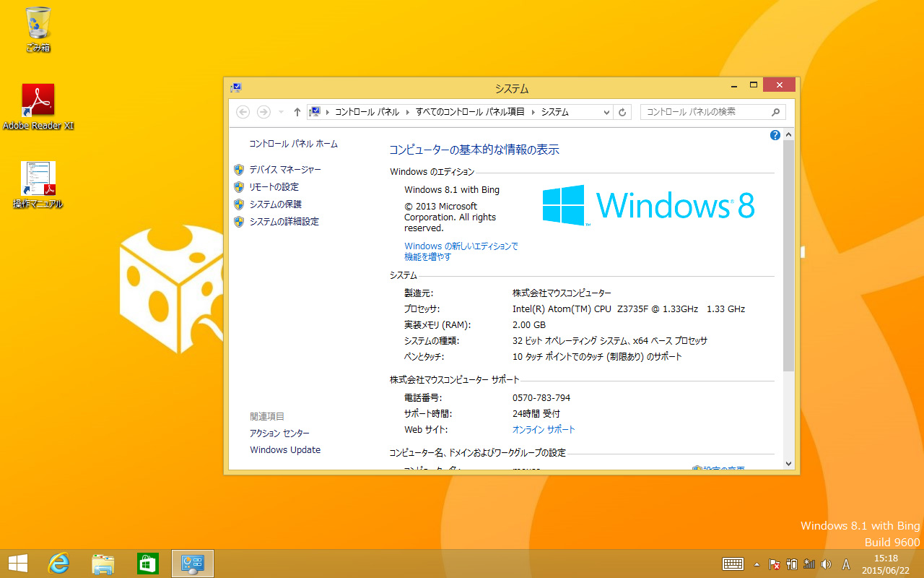
Task: Open アクション センター under related items
Action: tap(279, 433)
